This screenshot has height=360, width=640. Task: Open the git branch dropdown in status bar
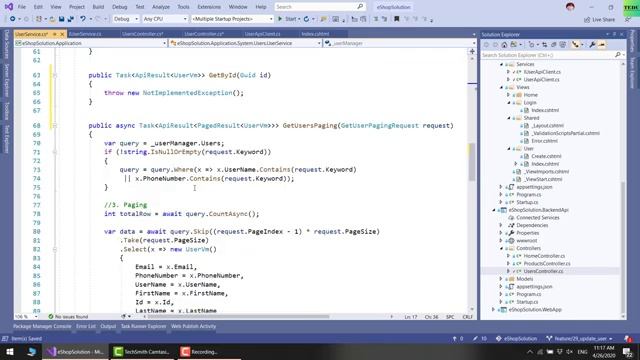[x=580, y=338]
